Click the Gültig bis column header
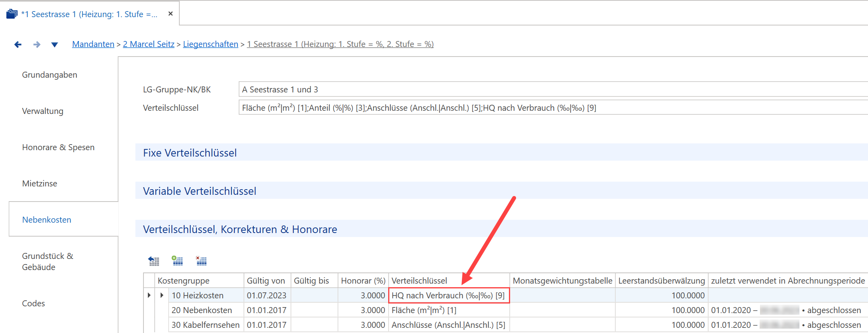The height and width of the screenshot is (333, 868). coord(314,280)
